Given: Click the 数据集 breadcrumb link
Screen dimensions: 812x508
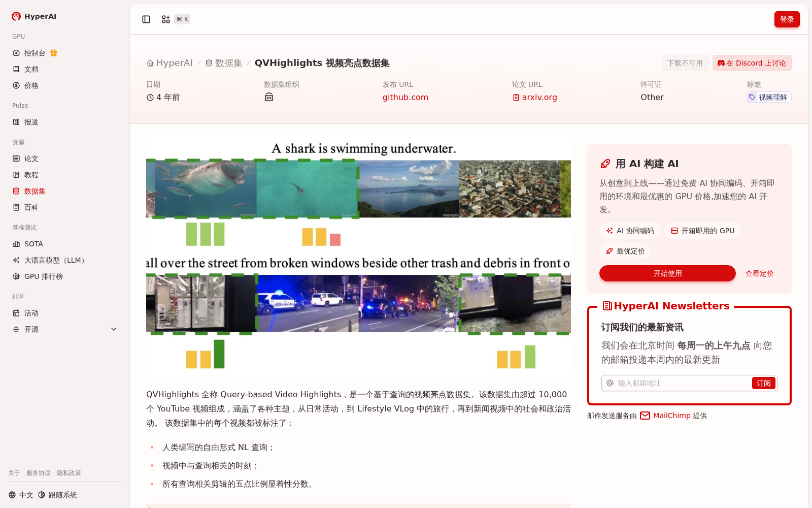Looking at the screenshot, I should pos(224,63).
